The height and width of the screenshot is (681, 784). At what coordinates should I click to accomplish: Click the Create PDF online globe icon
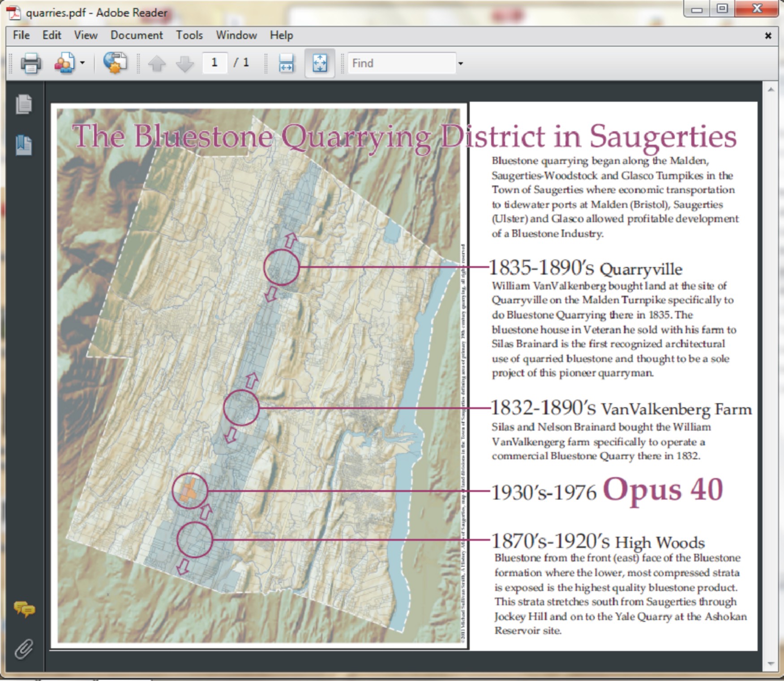pyautogui.click(x=115, y=63)
